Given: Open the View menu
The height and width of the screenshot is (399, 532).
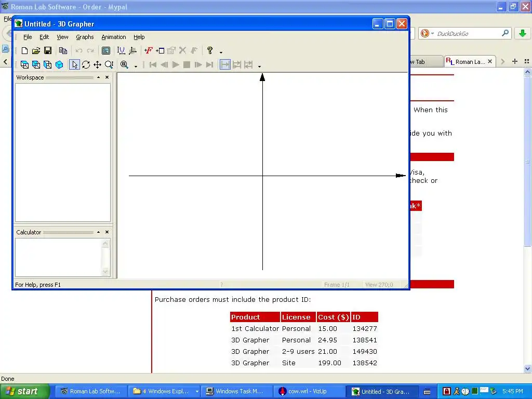Looking at the screenshot, I should pos(62,37).
